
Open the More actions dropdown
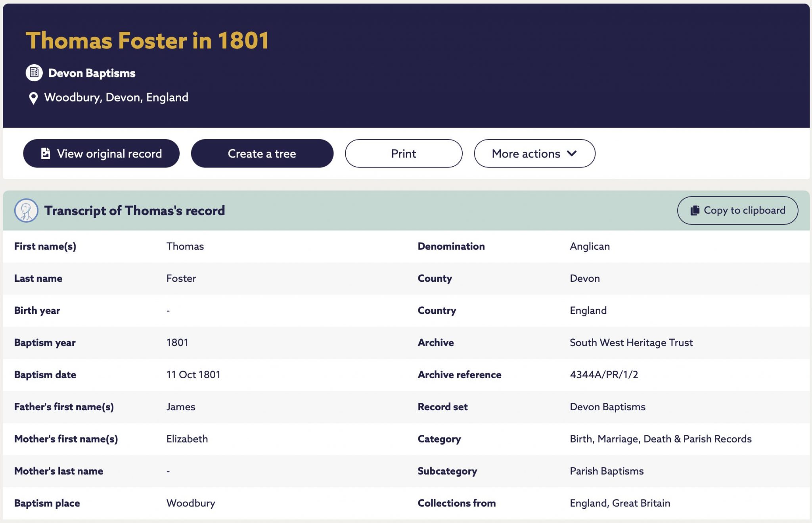coord(534,154)
